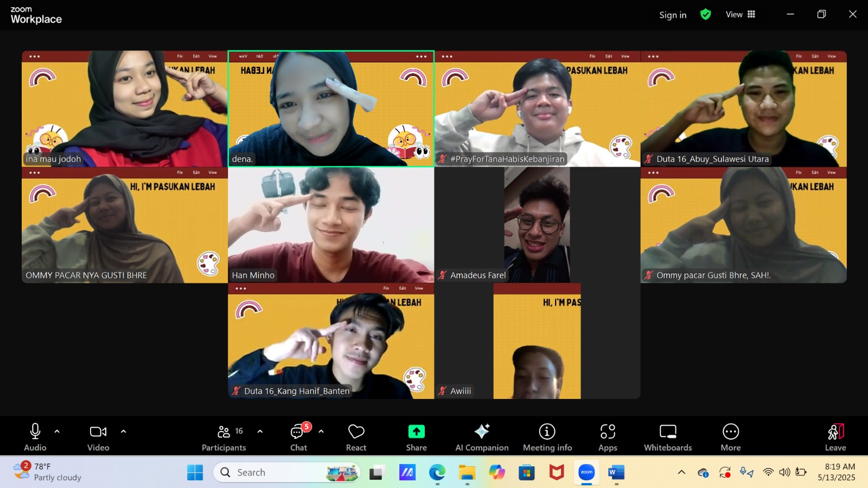Click the green encryption shield icon

point(705,15)
